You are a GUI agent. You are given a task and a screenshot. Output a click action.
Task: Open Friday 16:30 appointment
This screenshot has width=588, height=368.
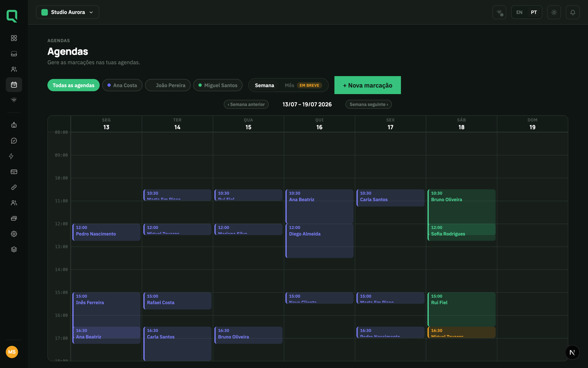pos(391,332)
